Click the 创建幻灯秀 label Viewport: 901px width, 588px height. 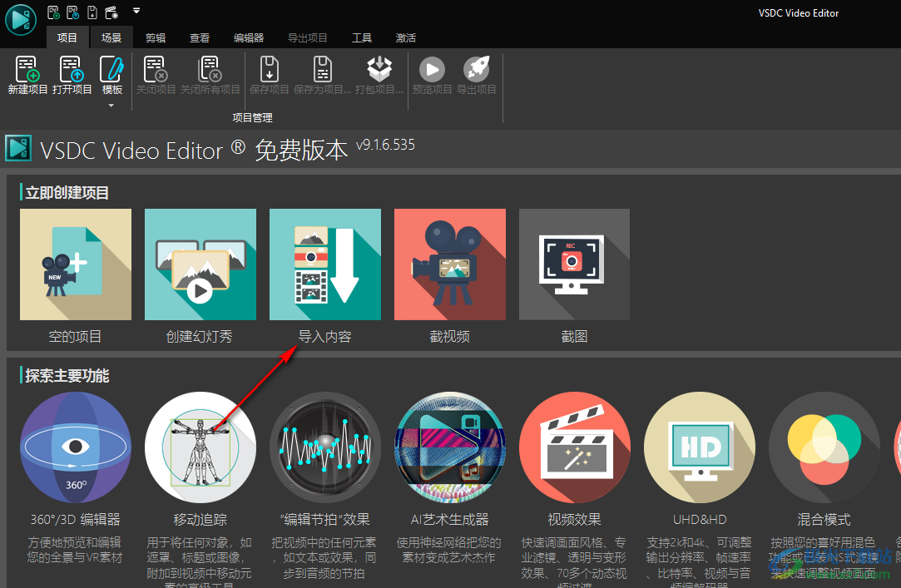coord(200,337)
